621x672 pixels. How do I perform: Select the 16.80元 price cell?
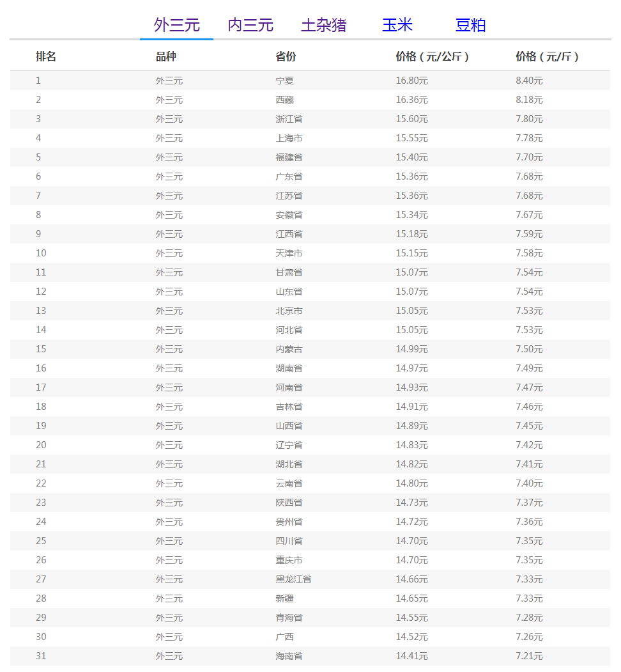[411, 81]
